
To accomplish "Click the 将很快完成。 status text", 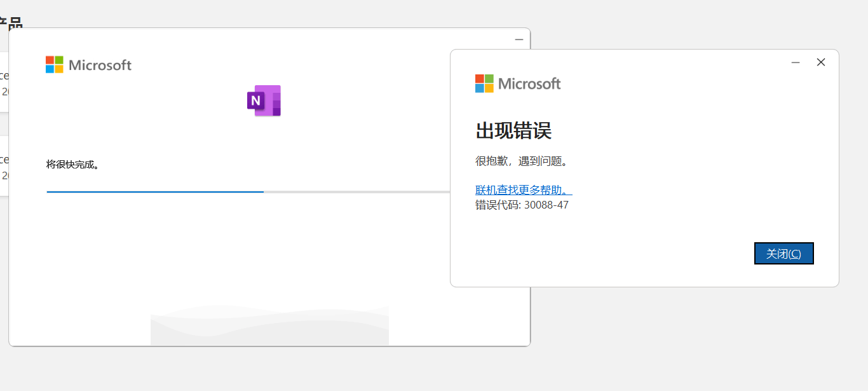I will click(73, 165).
